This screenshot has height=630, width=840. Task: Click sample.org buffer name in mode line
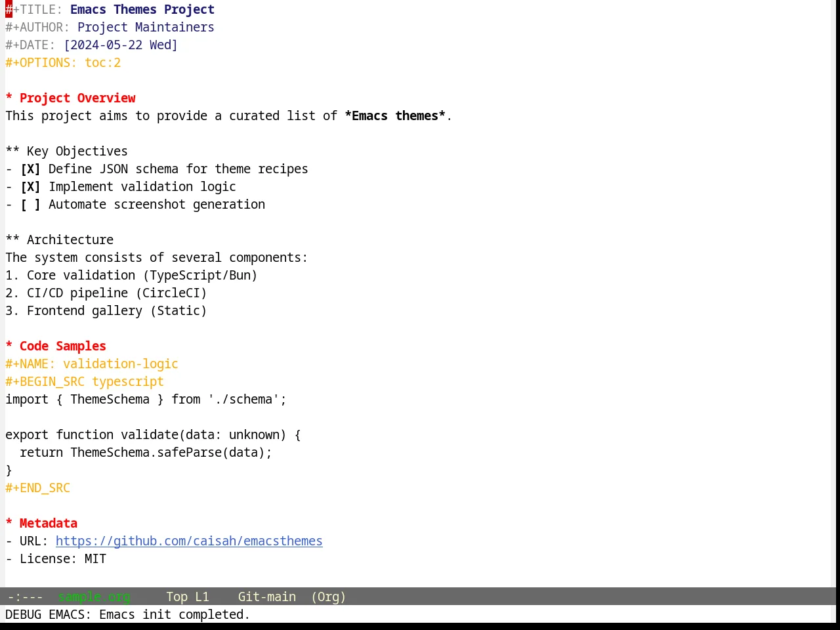click(94, 597)
